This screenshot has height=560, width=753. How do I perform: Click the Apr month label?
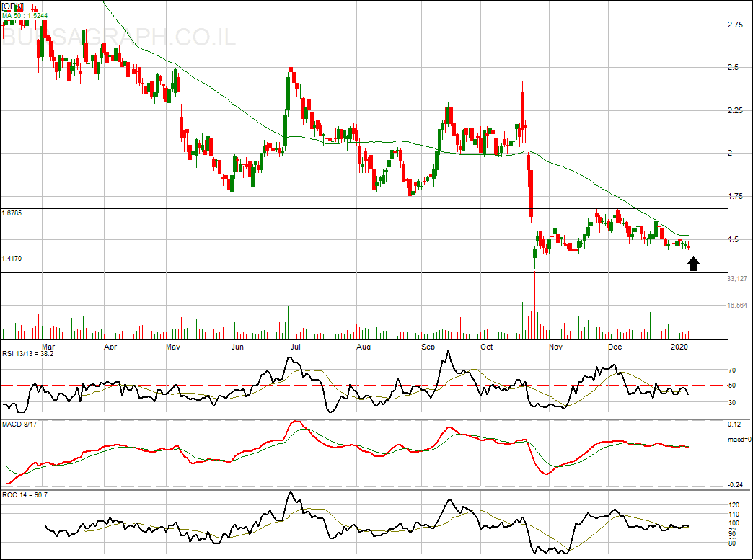[x=110, y=347]
